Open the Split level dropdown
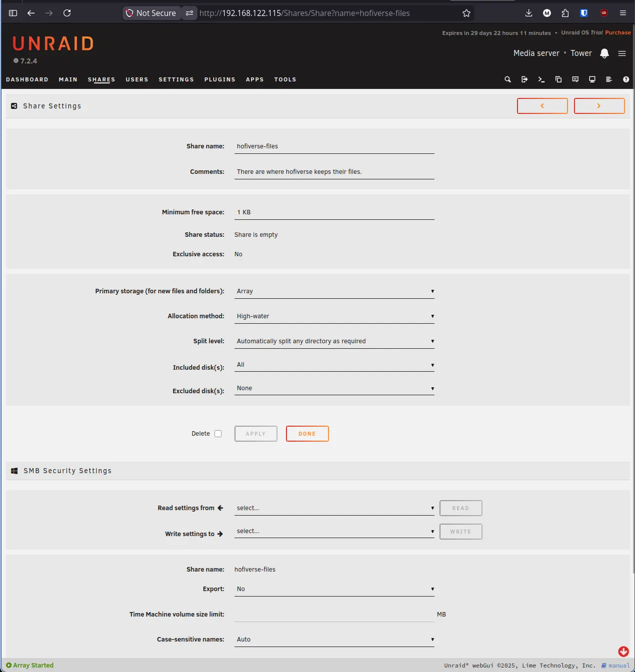The height and width of the screenshot is (672, 635). pyautogui.click(x=334, y=341)
